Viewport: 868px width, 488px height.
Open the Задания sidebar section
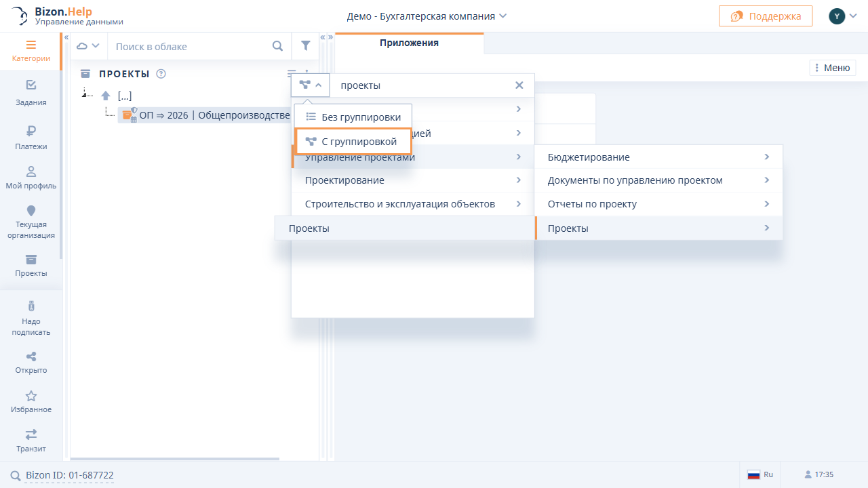click(x=31, y=93)
